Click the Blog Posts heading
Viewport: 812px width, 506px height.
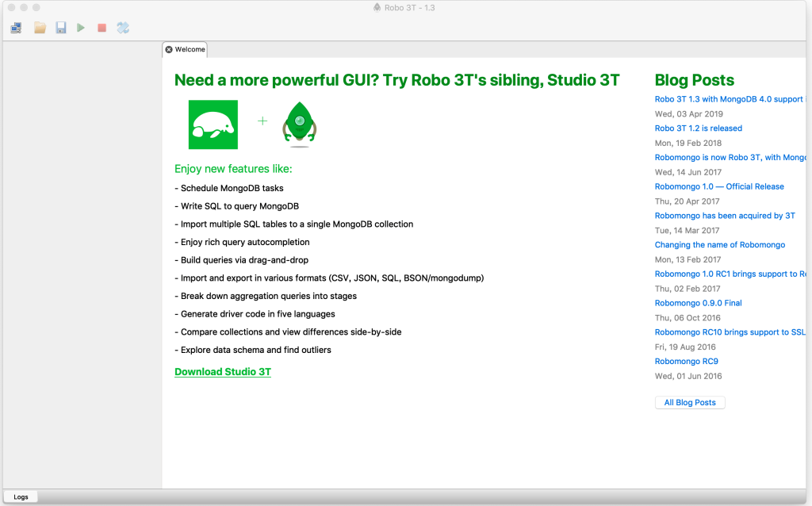tap(695, 80)
